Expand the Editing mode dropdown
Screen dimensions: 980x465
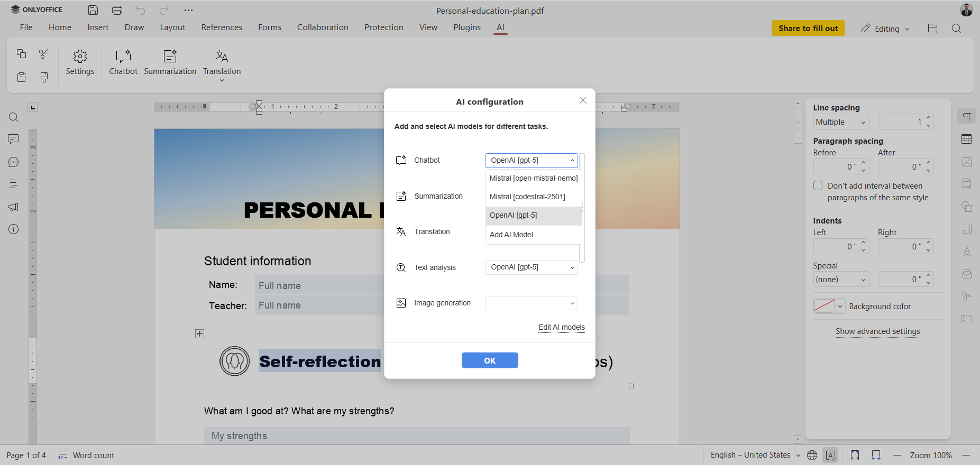click(885, 29)
